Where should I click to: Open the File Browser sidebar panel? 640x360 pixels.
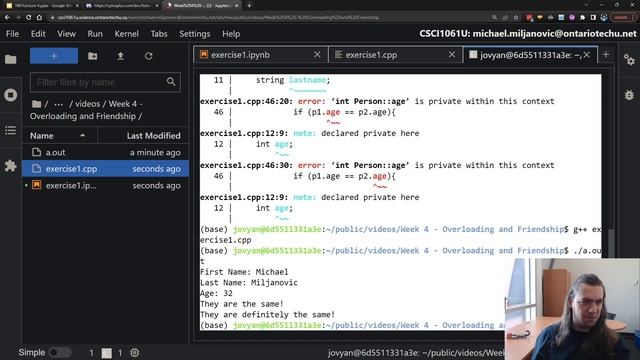point(11,60)
